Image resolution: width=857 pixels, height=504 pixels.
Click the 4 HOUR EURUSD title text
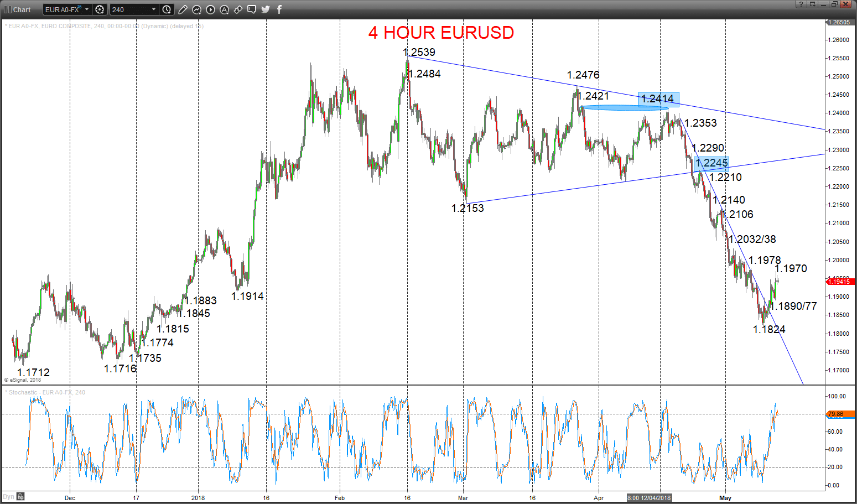click(x=441, y=33)
